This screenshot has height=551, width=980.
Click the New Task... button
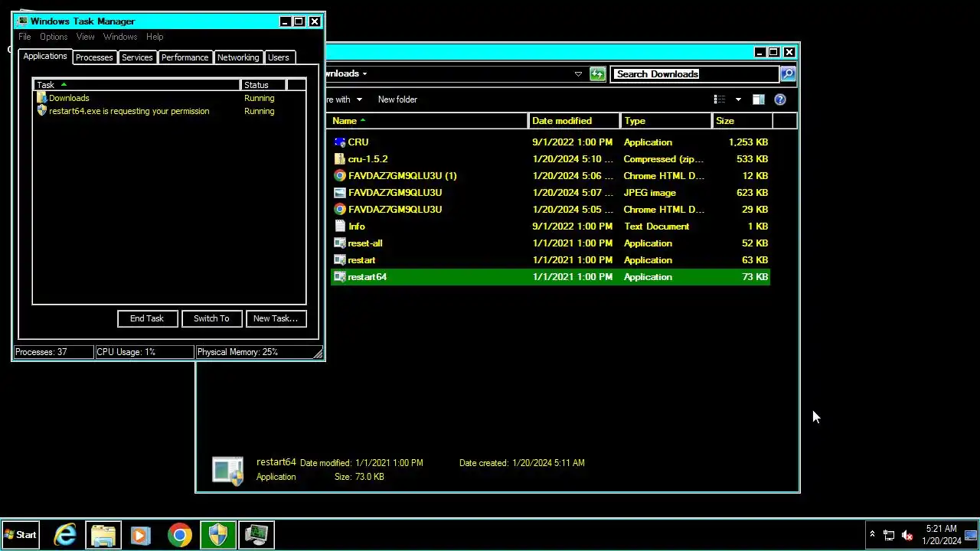[x=276, y=318]
